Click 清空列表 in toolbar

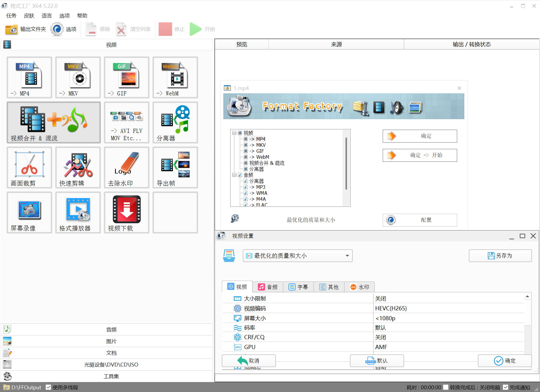(133, 29)
